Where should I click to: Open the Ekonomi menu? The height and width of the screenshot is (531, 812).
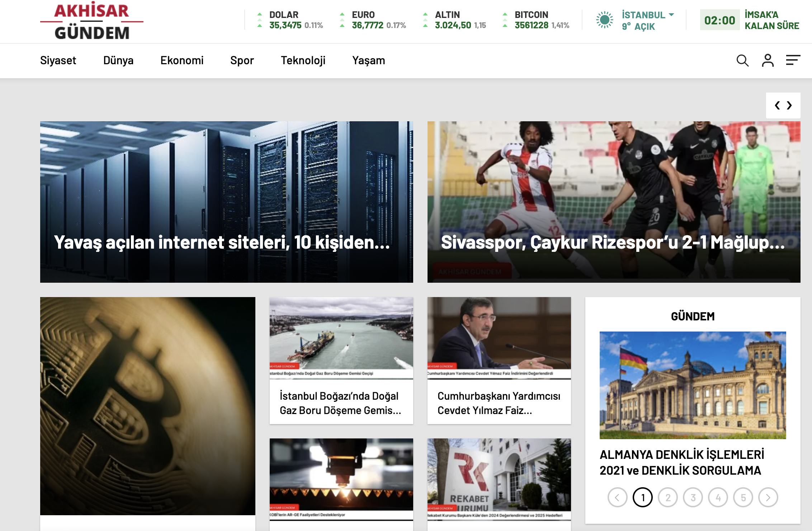pyautogui.click(x=182, y=60)
